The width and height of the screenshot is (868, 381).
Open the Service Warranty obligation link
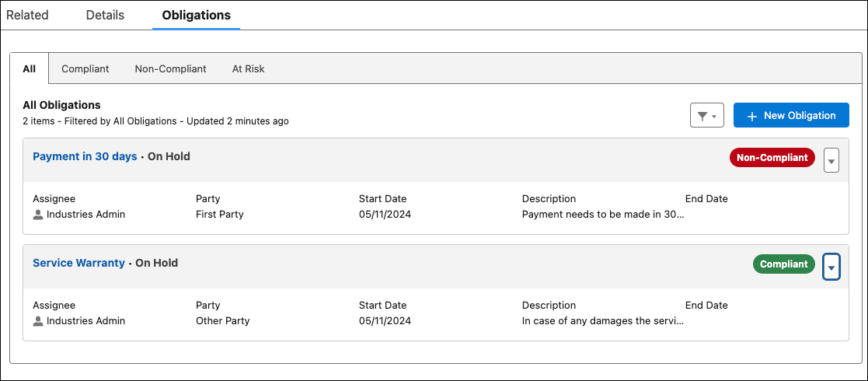(x=78, y=263)
